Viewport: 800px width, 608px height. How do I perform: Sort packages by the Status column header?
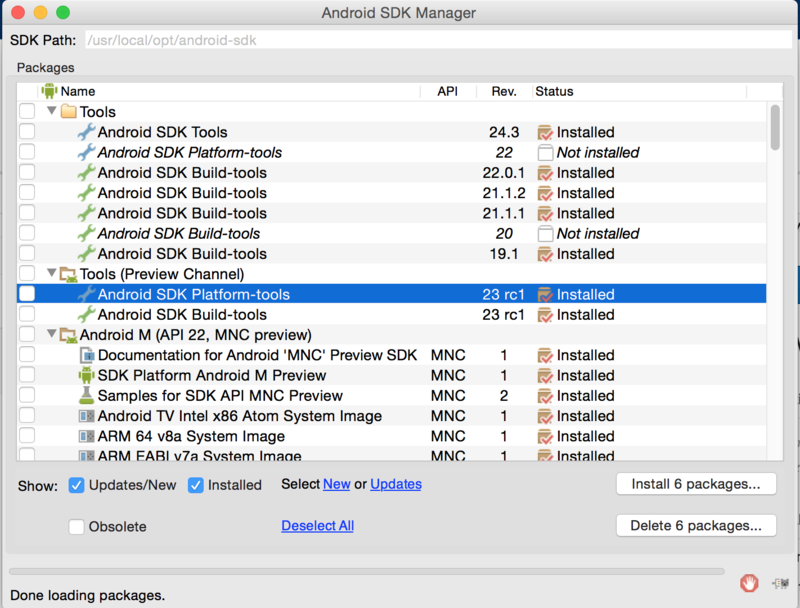pyautogui.click(x=554, y=91)
